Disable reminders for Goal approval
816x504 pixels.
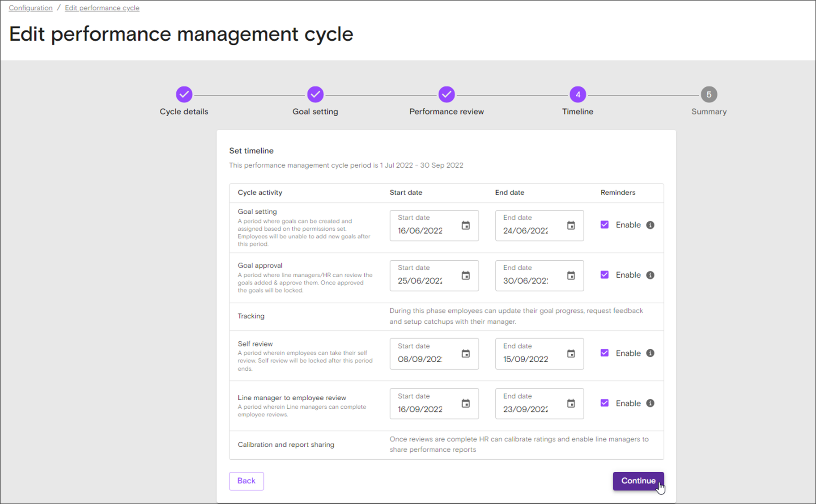604,275
